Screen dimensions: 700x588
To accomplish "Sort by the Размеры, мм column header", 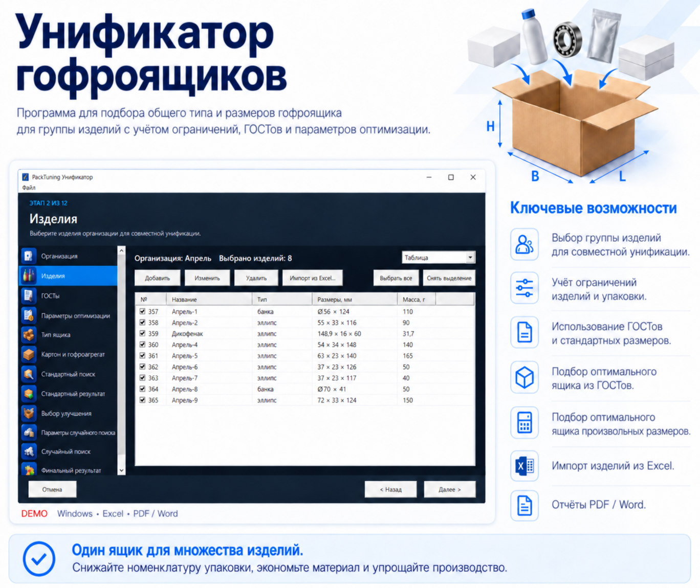I will pyautogui.click(x=355, y=300).
